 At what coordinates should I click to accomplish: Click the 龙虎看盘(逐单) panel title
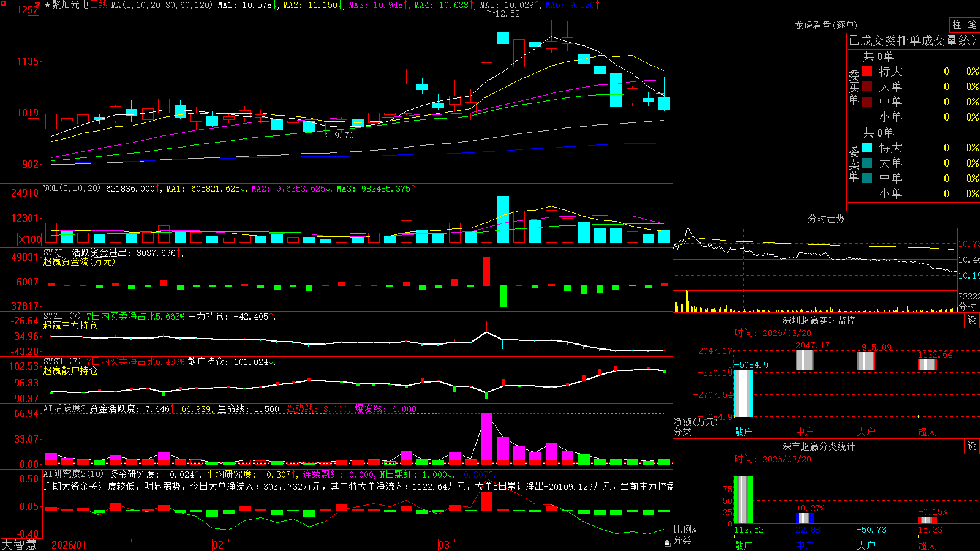click(826, 25)
